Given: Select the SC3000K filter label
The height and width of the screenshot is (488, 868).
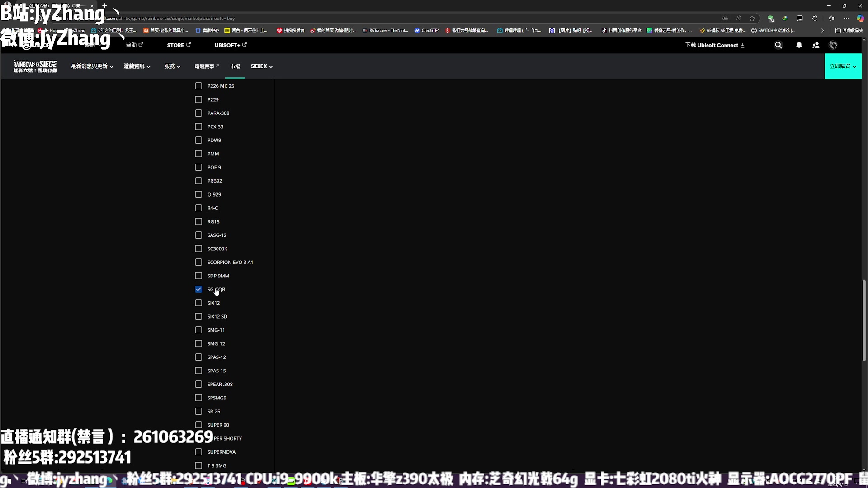Looking at the screenshot, I should point(217,249).
